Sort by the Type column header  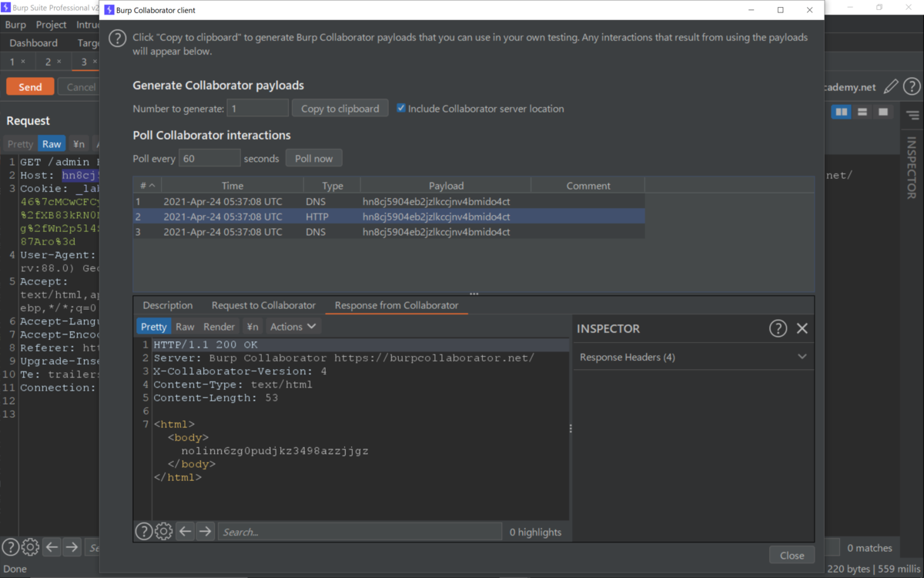pyautogui.click(x=332, y=186)
